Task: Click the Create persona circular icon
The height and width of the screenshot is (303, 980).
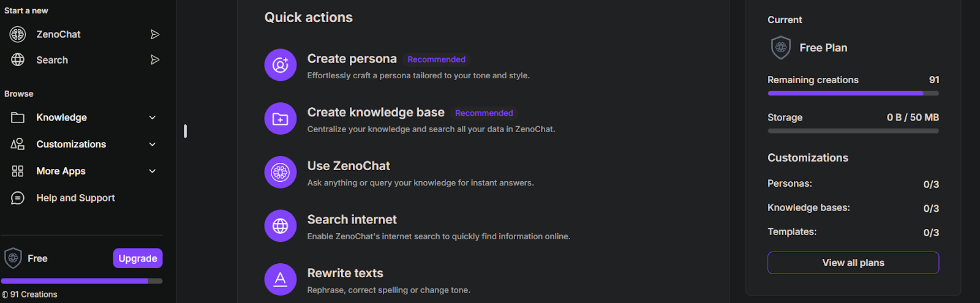Action: 281,65
